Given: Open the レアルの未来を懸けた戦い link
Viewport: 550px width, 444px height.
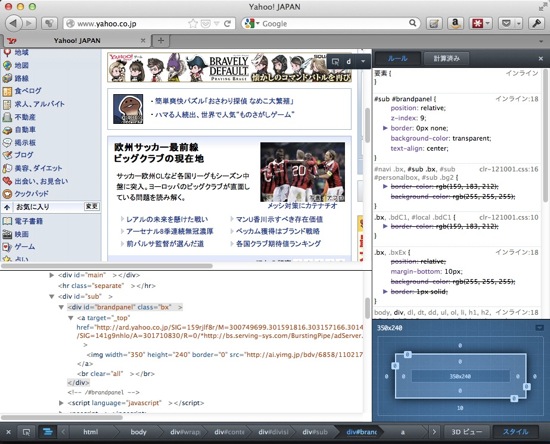Looking at the screenshot, I should pos(167,219).
